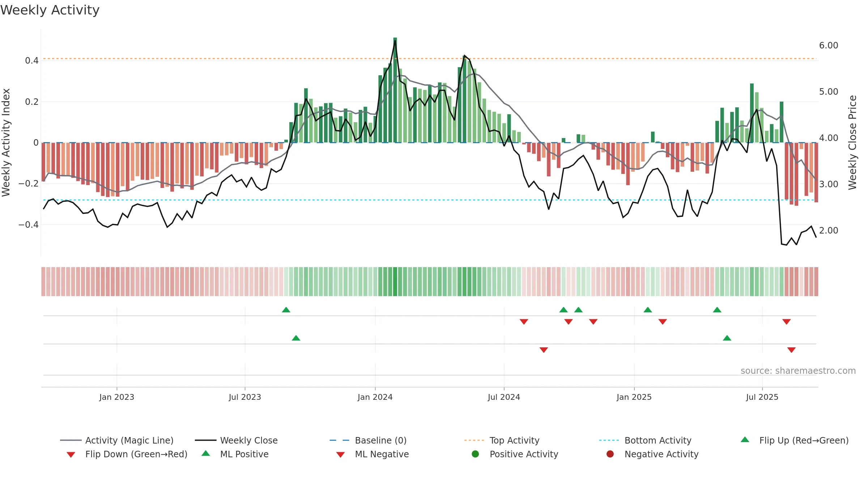Click the '6.00' price axis tick
The height and width of the screenshot is (488, 868).
click(x=829, y=46)
